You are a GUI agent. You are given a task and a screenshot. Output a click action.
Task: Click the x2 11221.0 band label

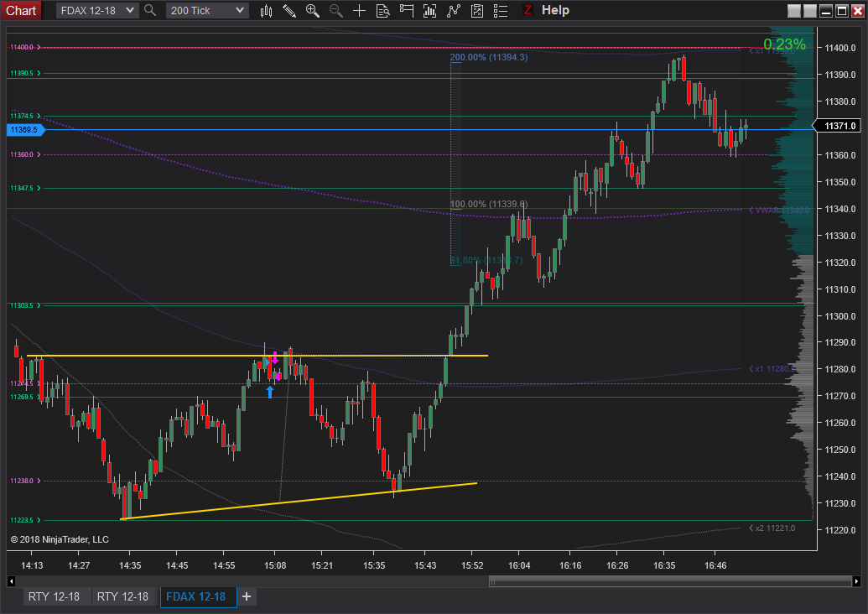[772, 528]
